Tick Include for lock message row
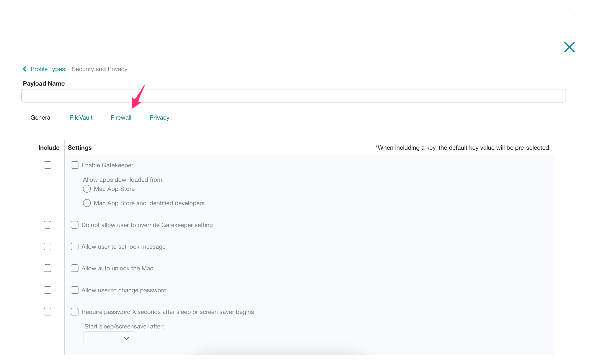Image resolution: width=597 pixels, height=364 pixels. [x=47, y=247]
